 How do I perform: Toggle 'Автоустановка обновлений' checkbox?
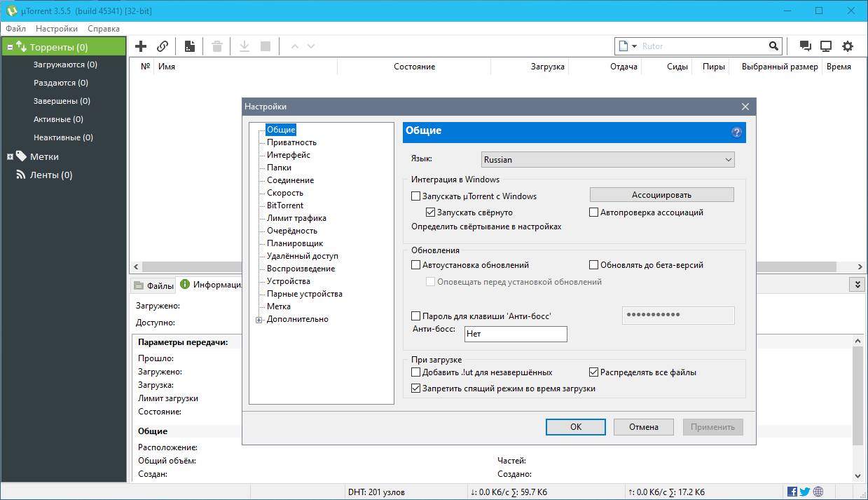pyautogui.click(x=416, y=265)
